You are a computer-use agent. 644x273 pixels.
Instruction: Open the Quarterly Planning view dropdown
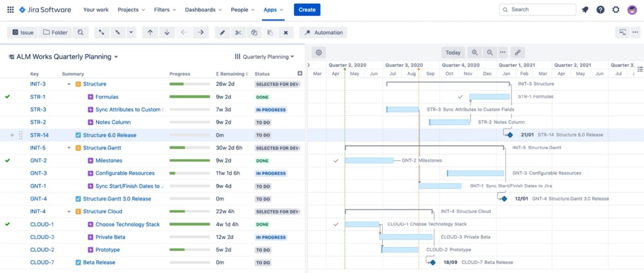click(264, 57)
